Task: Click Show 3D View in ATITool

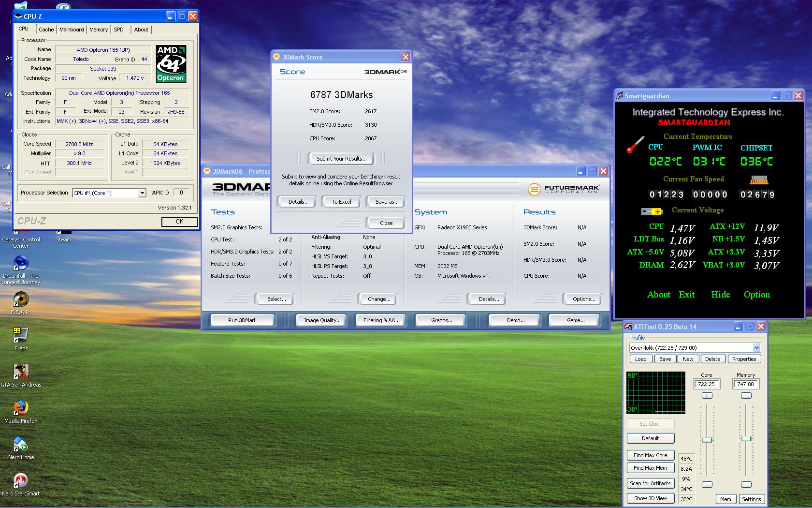Action: (650, 498)
